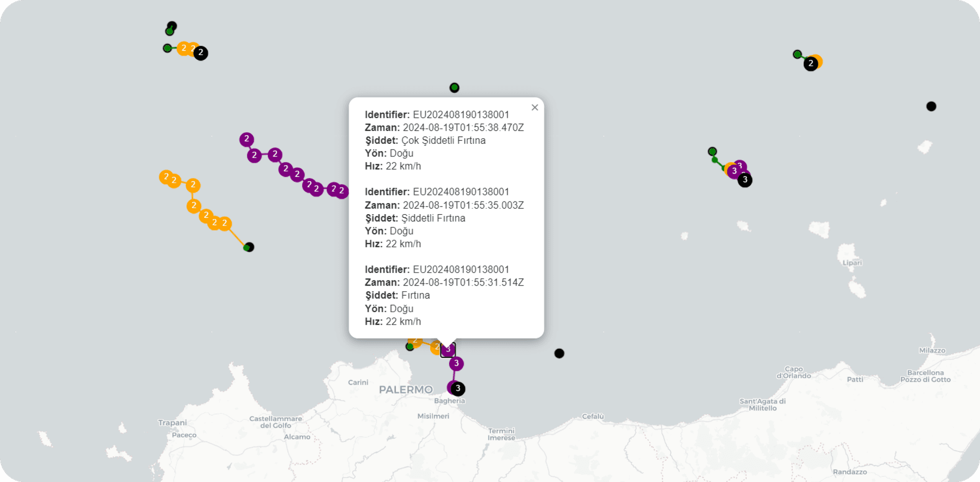Click the Trapani city label

click(173, 423)
